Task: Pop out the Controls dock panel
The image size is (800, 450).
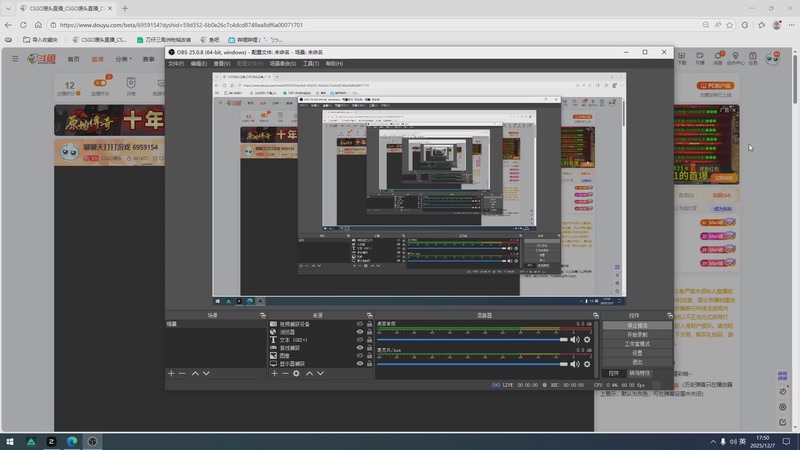Action: [669, 315]
